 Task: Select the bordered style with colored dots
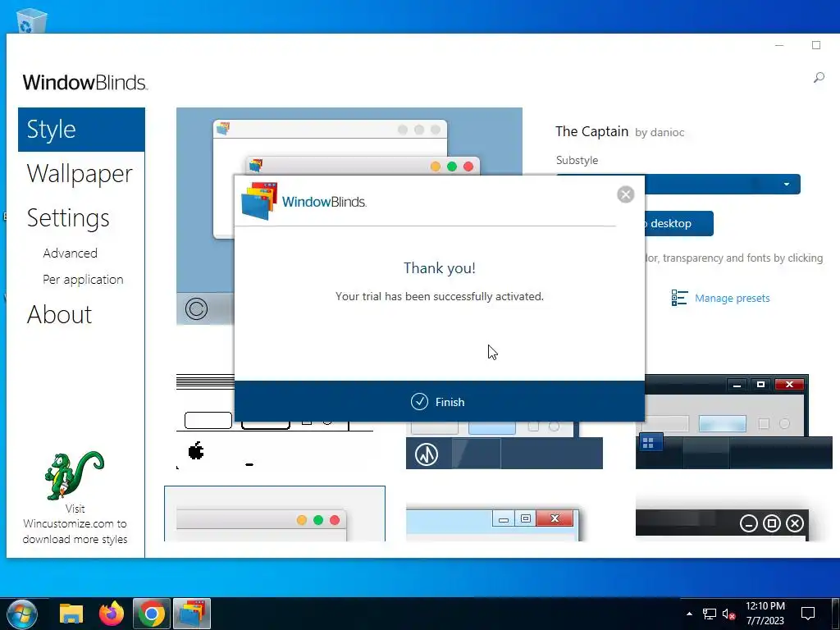tap(275, 514)
